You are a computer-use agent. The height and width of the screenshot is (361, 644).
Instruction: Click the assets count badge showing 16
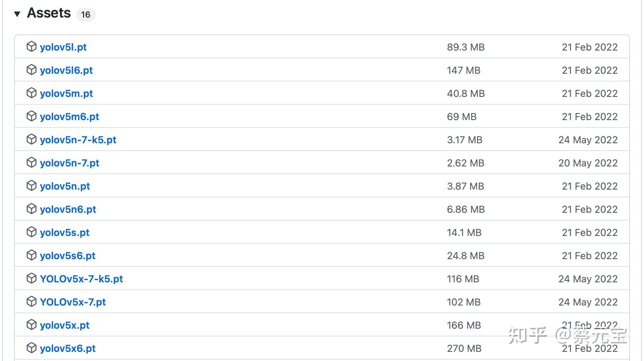[x=86, y=14]
